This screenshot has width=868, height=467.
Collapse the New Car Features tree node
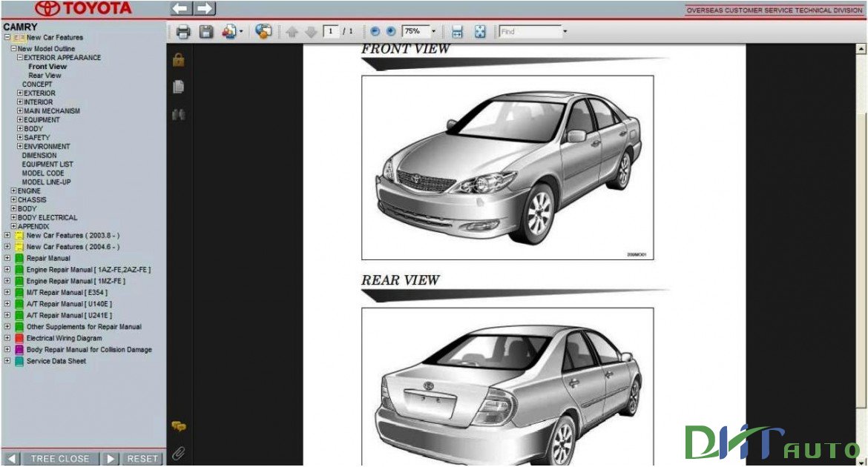pyautogui.click(x=7, y=38)
